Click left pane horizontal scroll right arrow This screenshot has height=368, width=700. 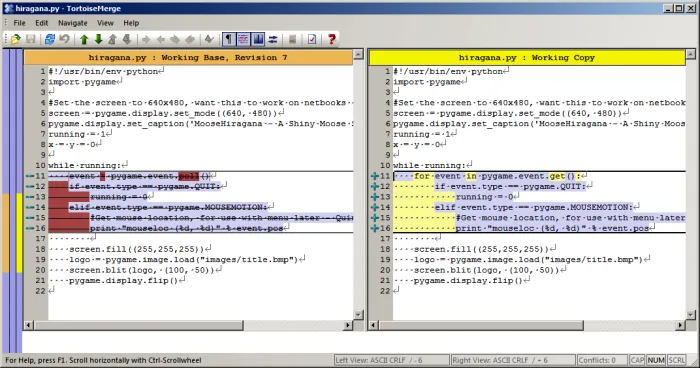[x=348, y=326]
